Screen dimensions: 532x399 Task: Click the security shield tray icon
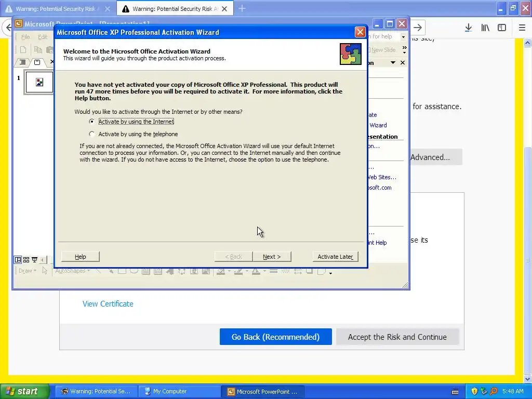[x=474, y=391]
